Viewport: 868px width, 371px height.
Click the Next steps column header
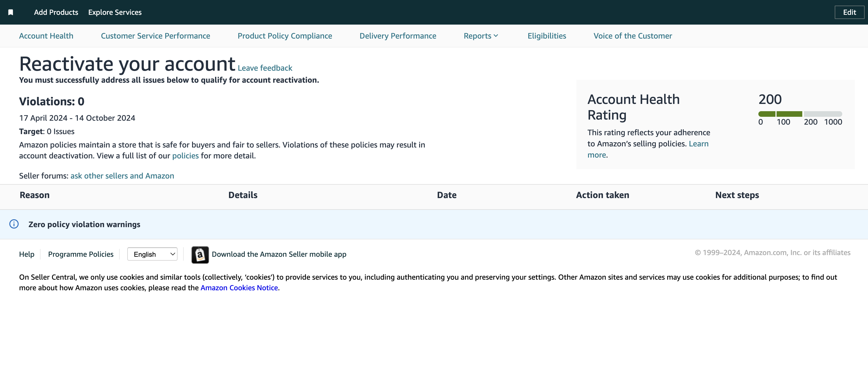(x=737, y=195)
